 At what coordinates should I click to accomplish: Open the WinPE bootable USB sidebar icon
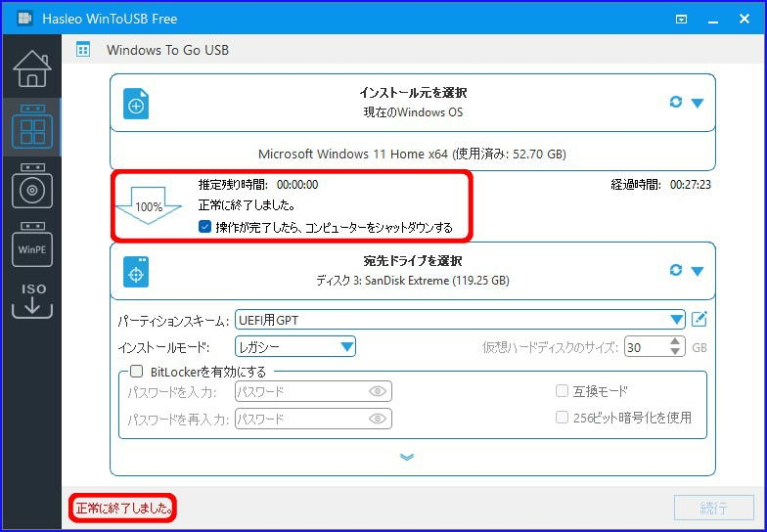point(32,244)
